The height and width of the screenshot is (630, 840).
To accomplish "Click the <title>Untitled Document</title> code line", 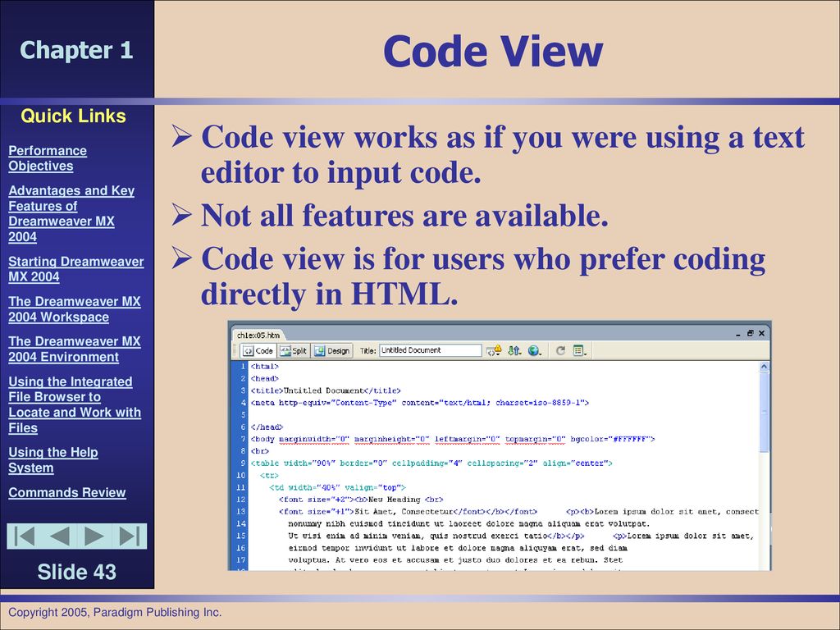I will coord(326,391).
